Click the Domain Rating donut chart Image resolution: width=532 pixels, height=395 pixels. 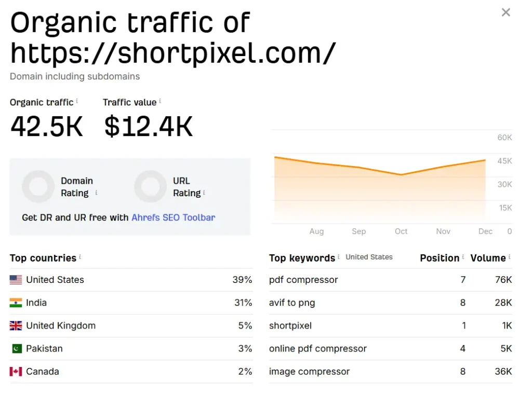click(x=38, y=186)
